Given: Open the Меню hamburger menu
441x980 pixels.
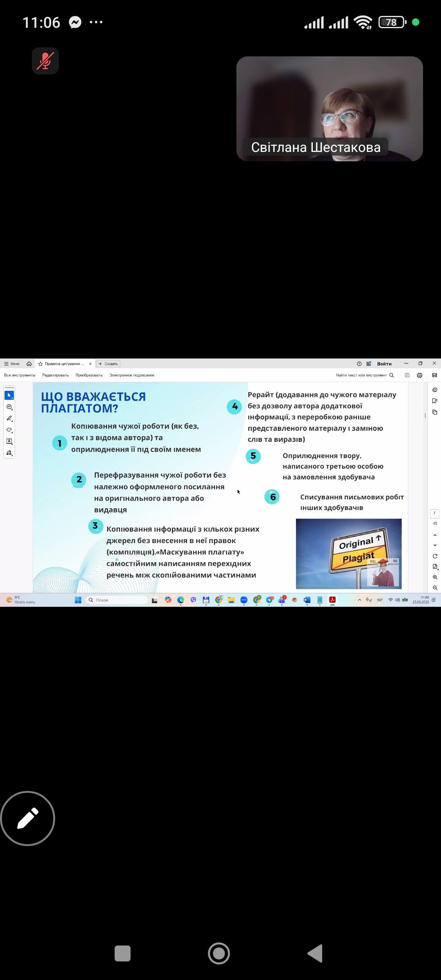Looking at the screenshot, I should (12, 364).
